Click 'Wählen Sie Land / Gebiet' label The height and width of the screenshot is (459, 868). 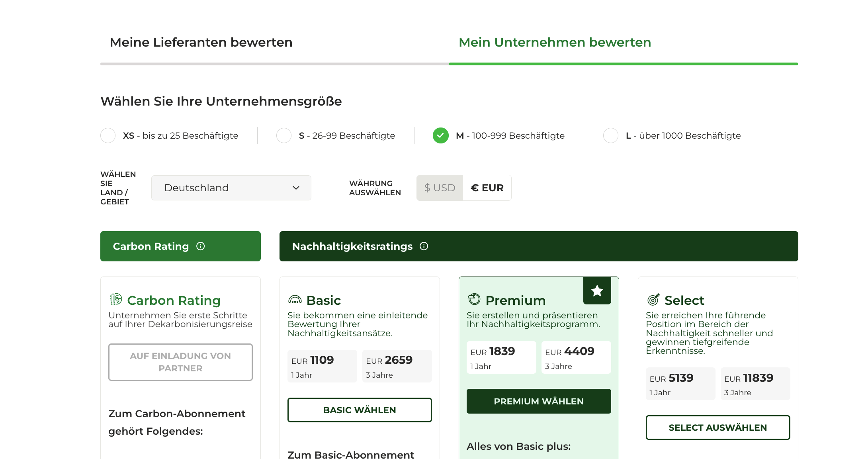118,188
